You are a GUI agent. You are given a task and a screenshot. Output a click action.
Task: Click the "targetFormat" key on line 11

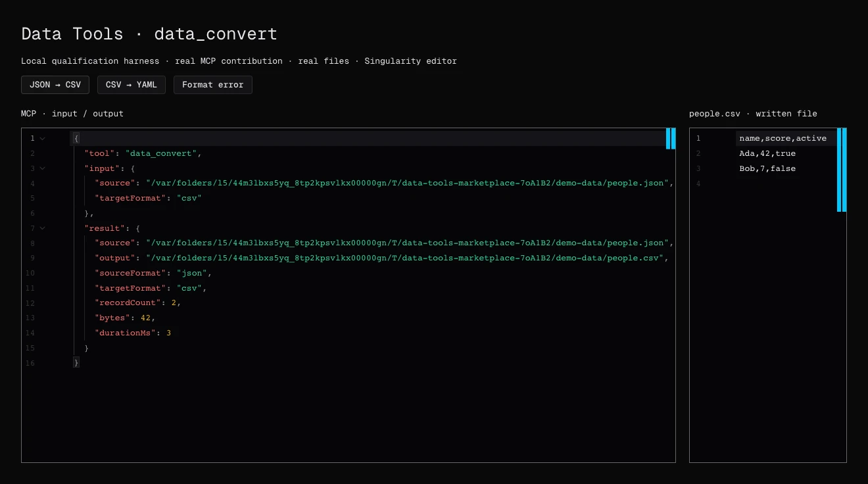click(130, 288)
